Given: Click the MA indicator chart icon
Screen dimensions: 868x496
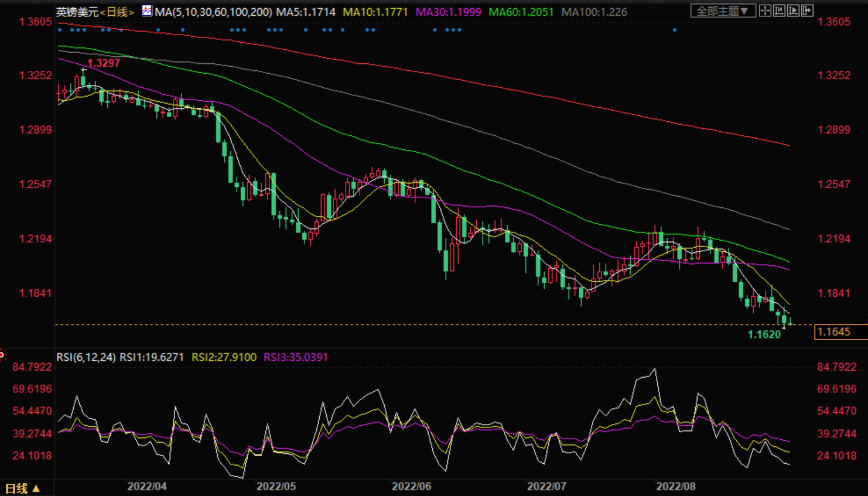Looking at the screenshot, I should pyautogui.click(x=146, y=11).
